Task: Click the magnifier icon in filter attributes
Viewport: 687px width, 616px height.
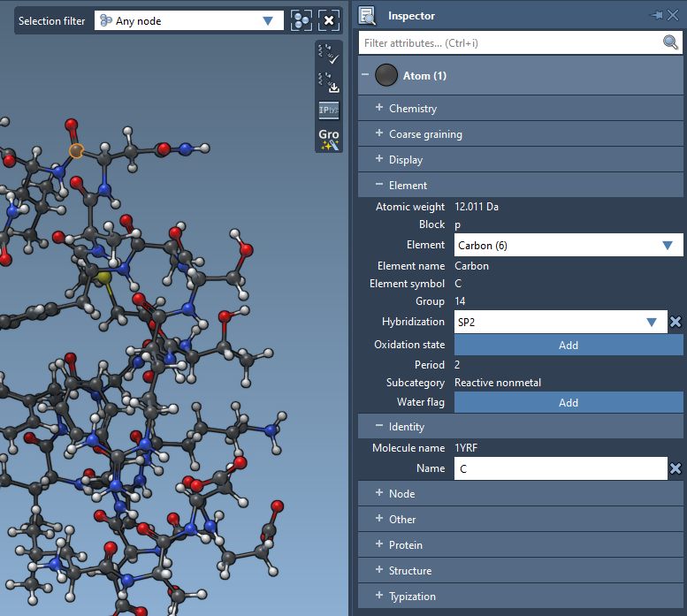Action: 671,42
